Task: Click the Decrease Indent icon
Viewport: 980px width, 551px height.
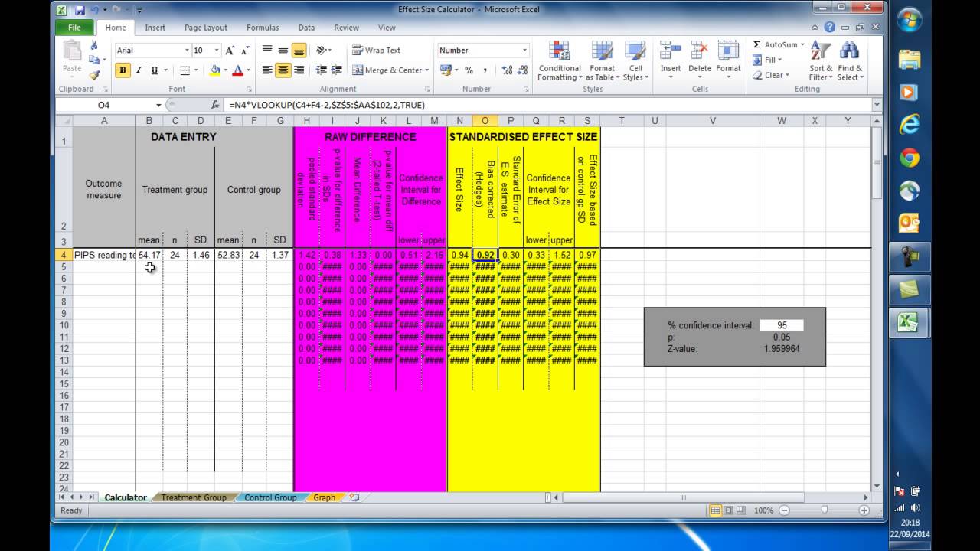Action: click(321, 70)
